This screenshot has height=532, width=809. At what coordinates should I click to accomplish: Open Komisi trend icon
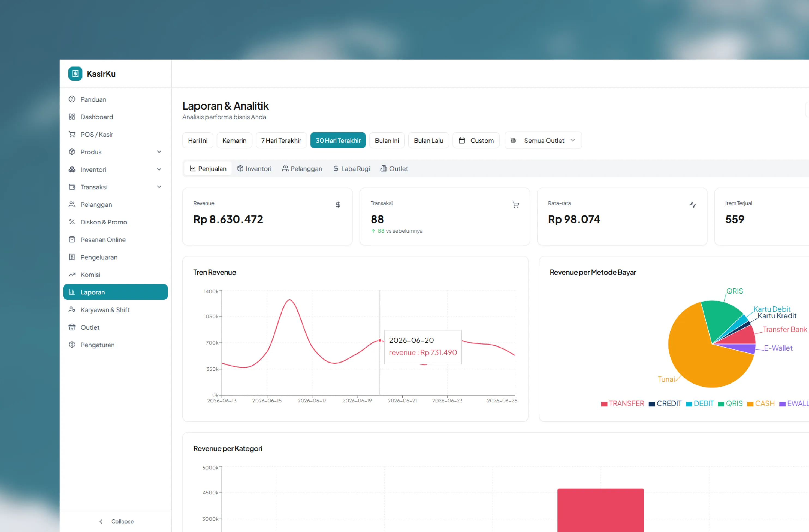click(72, 275)
